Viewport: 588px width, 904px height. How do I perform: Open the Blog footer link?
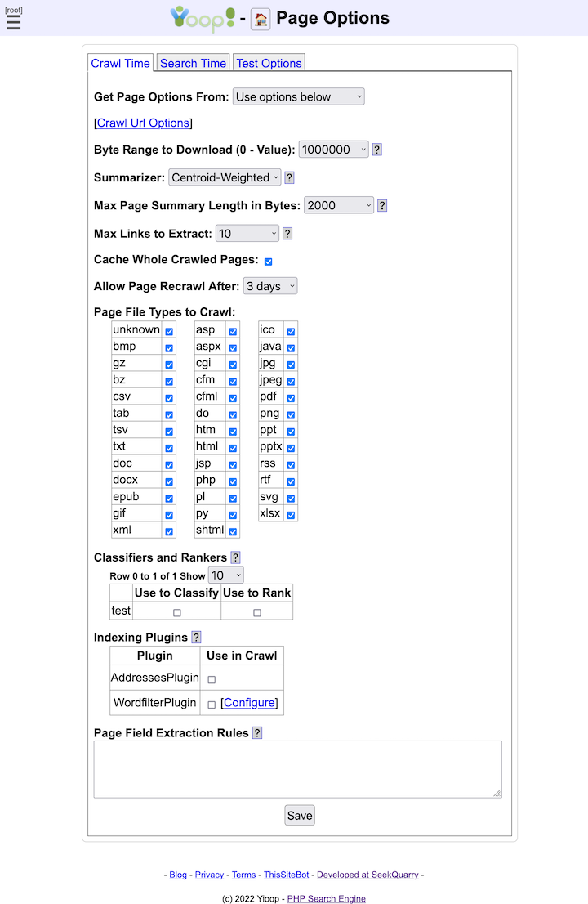pos(178,875)
